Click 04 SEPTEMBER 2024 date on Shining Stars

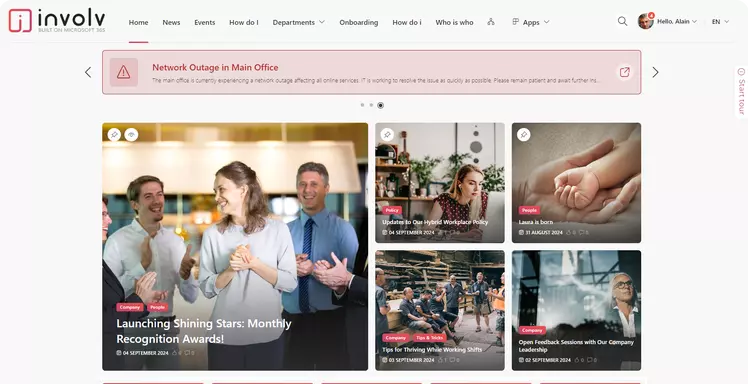coord(145,353)
